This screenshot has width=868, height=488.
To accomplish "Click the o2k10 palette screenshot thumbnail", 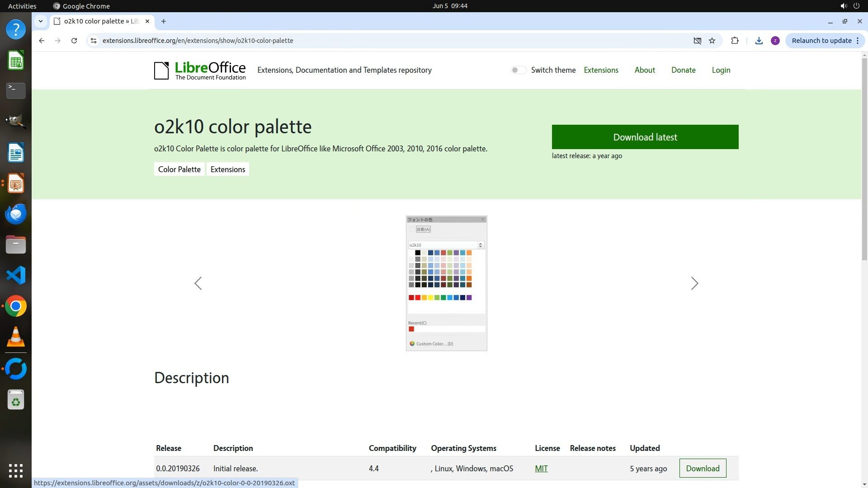I will 446,283.
